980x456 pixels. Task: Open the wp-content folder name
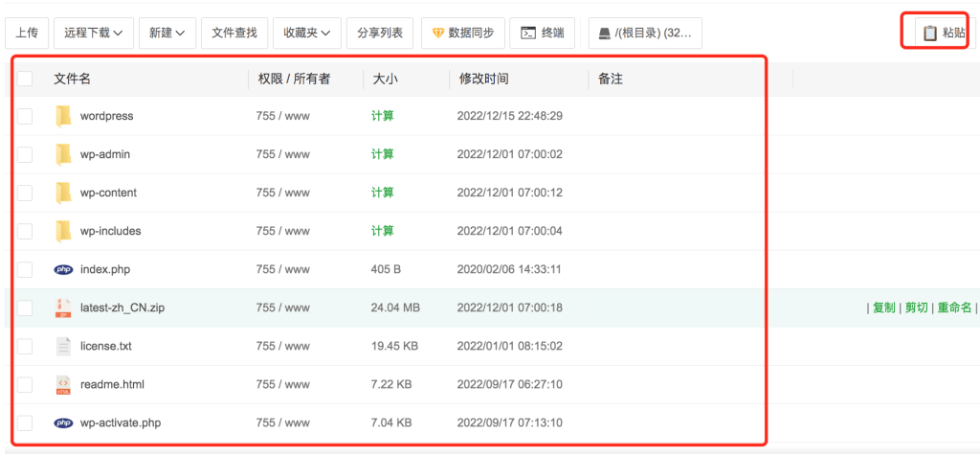point(108,193)
